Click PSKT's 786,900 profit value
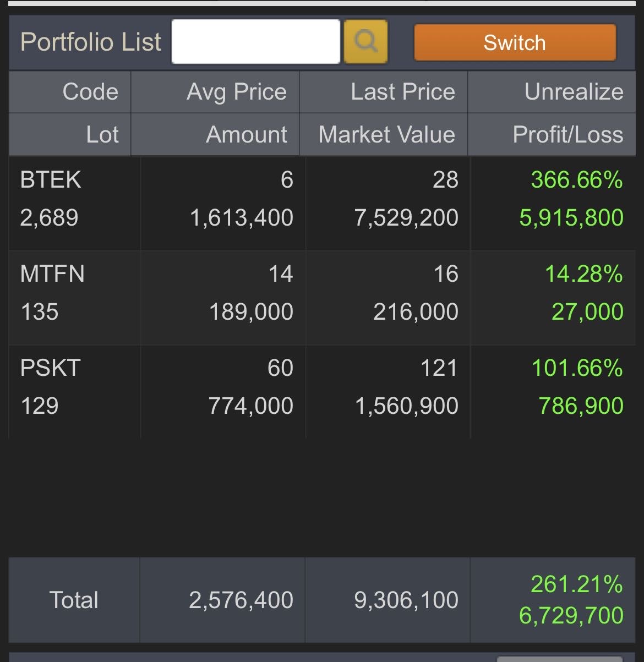This screenshot has height=662, width=644. click(x=580, y=405)
